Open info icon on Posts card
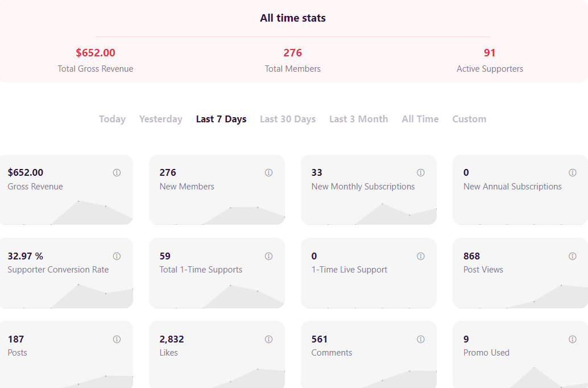 point(117,339)
